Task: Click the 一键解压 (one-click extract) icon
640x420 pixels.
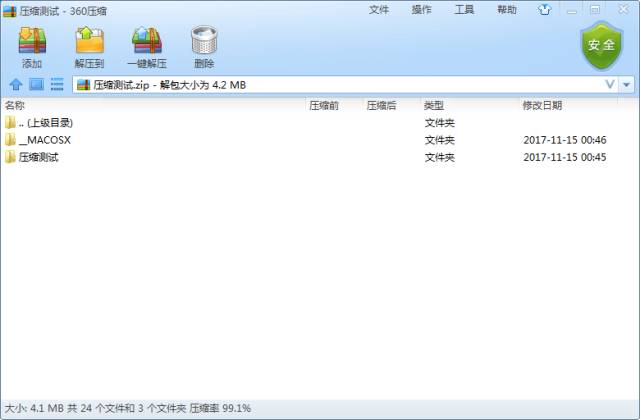Action: point(147,40)
